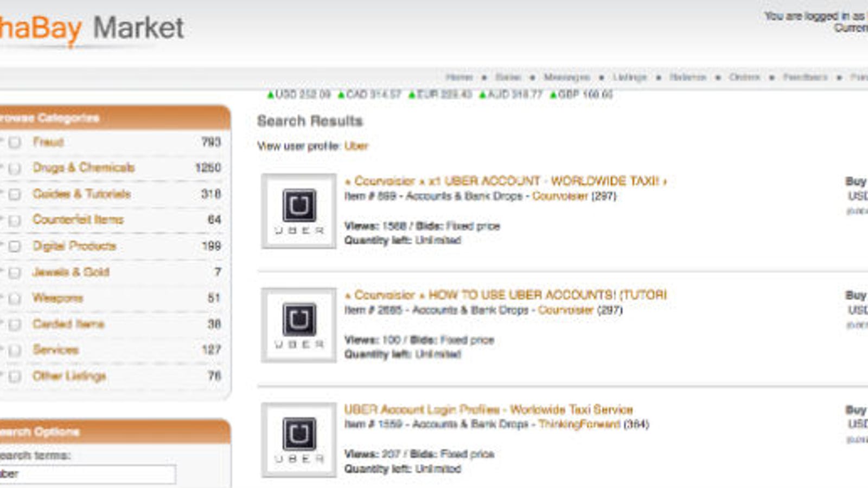Open the Guides & Tutorials category link
868x488 pixels.
pos(81,194)
